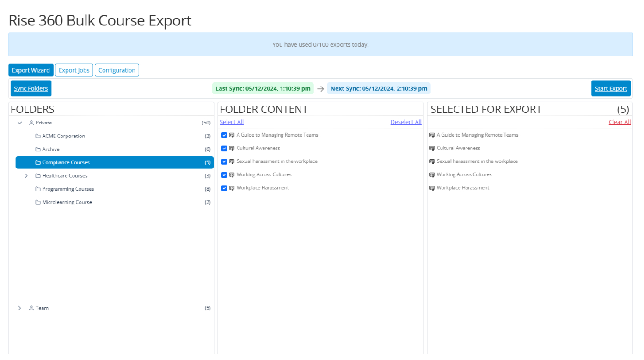
Task: Click course icon for Workplace Harassment in Selected for Export
Action: (x=432, y=188)
